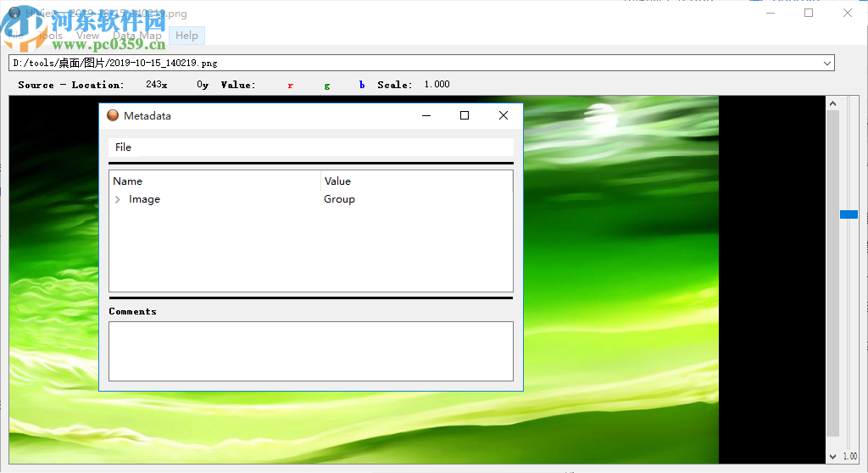This screenshot has height=473, width=868.
Task: Open the file path dropdown arrow
Action: point(827,63)
